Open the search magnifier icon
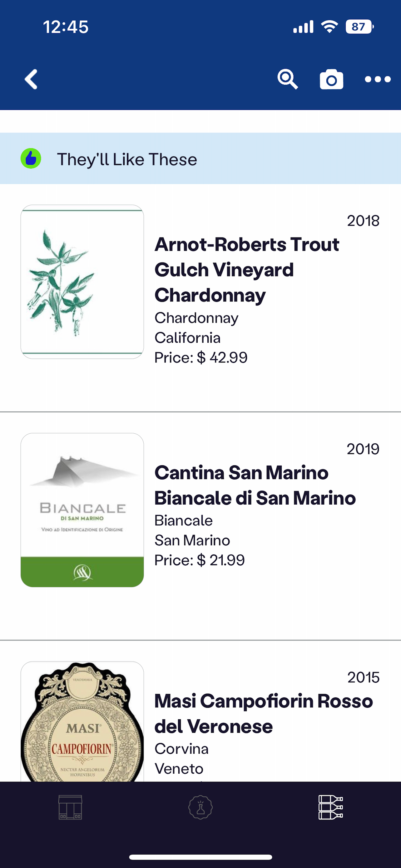401x868 pixels. [287, 80]
